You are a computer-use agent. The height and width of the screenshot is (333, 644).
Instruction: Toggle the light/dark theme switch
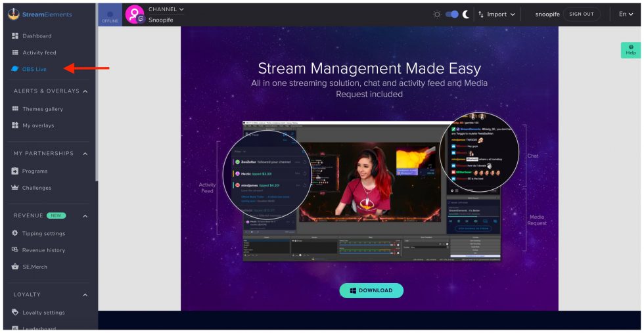[x=452, y=14]
